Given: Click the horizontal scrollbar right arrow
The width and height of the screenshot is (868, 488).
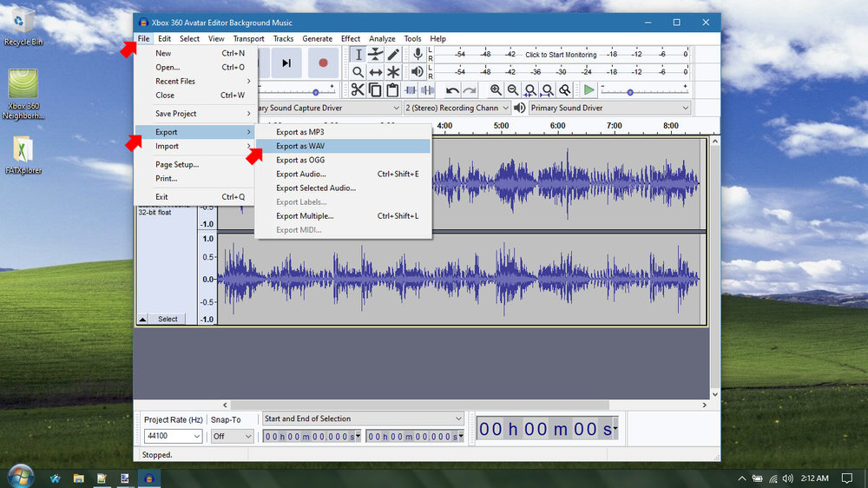Looking at the screenshot, I should point(704,405).
